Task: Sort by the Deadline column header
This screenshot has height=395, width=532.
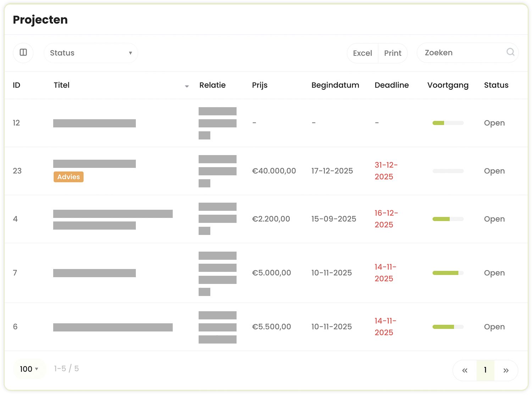Action: (392, 85)
